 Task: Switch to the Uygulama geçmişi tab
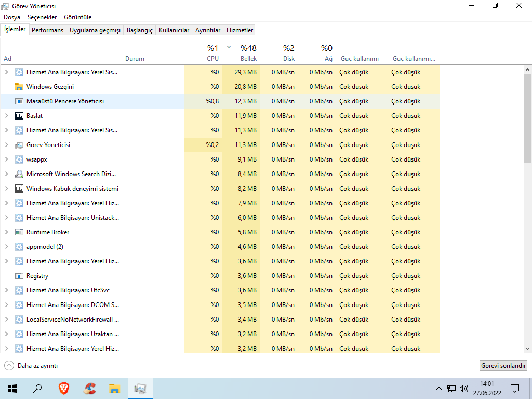[x=95, y=30]
